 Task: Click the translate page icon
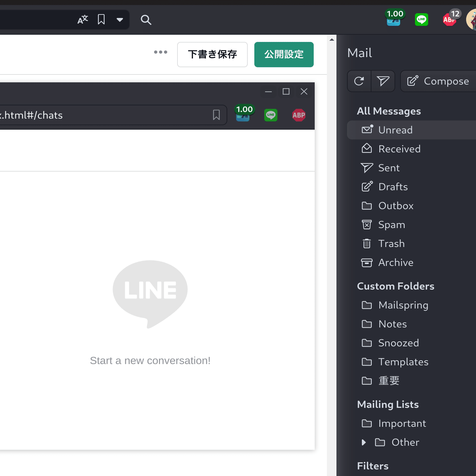[x=82, y=20]
